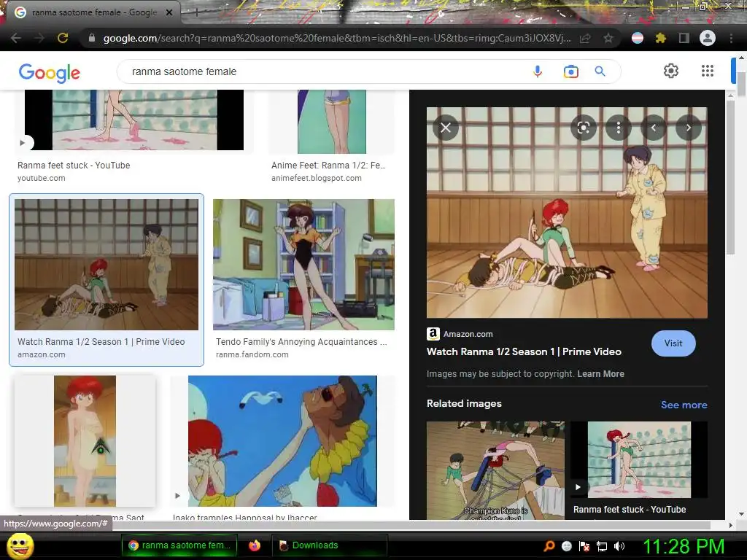The width and height of the screenshot is (747, 560).
Task: Open the beach scene video thumbnail
Action: (282, 441)
